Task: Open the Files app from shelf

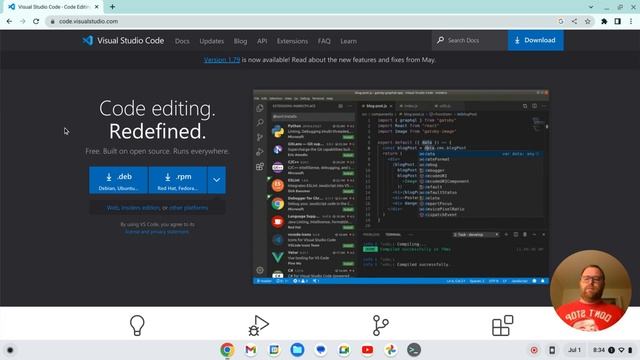Action: pos(297,350)
